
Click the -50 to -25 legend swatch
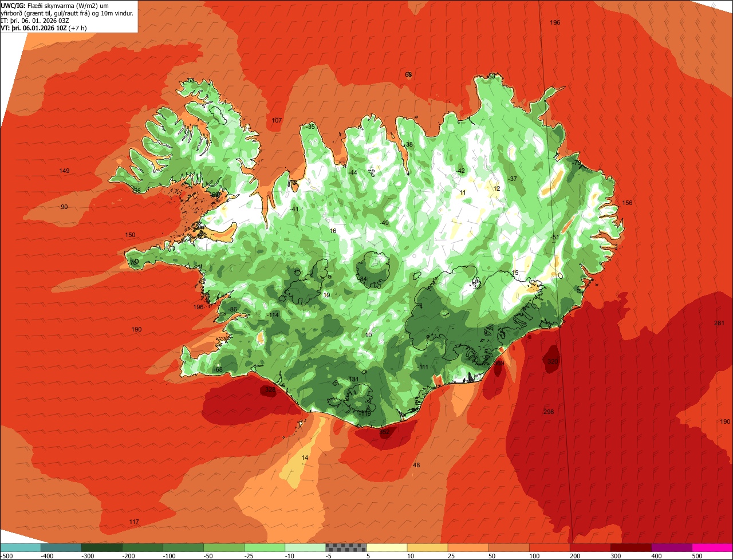[x=224, y=547]
